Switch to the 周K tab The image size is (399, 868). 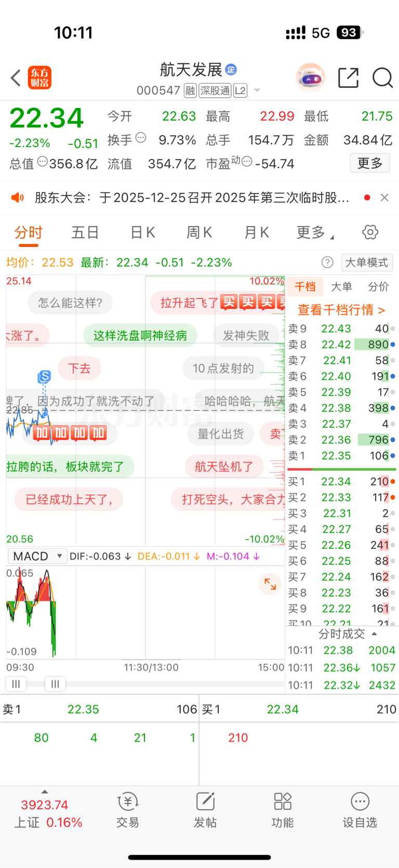coord(199,232)
